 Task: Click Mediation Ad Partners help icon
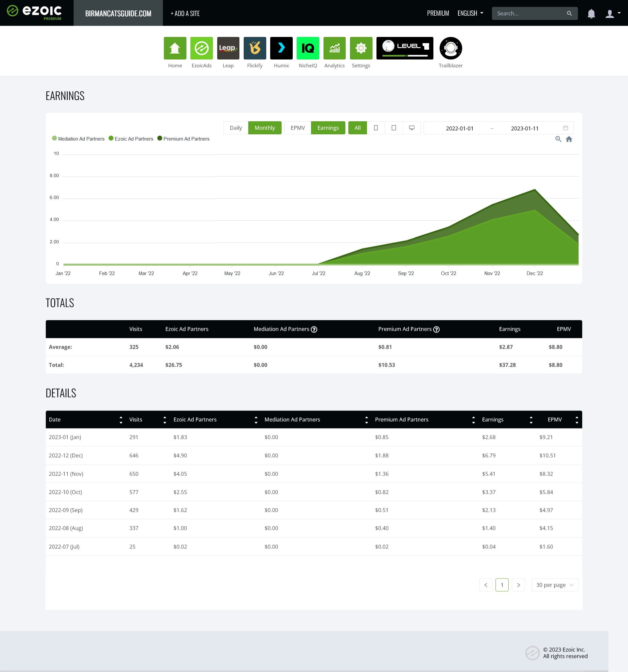[314, 329]
